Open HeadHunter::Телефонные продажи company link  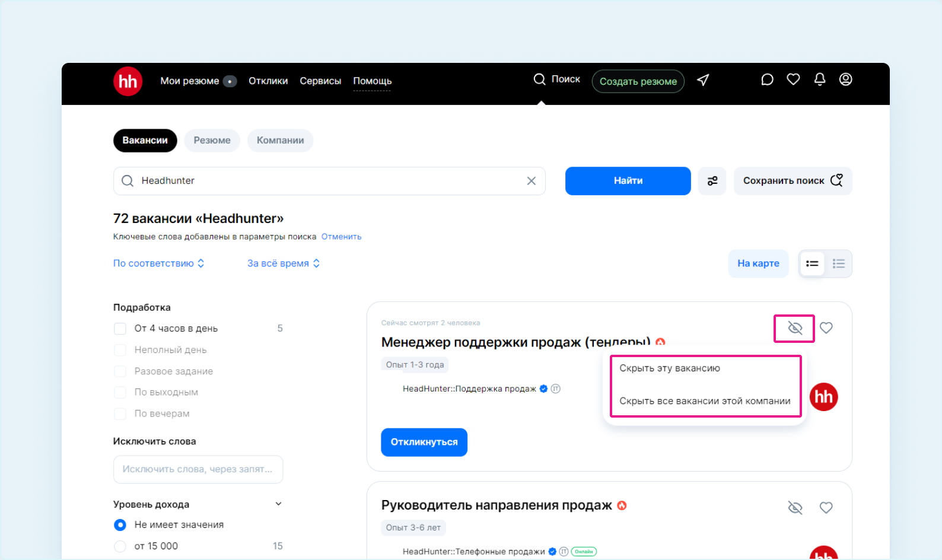pos(474,552)
